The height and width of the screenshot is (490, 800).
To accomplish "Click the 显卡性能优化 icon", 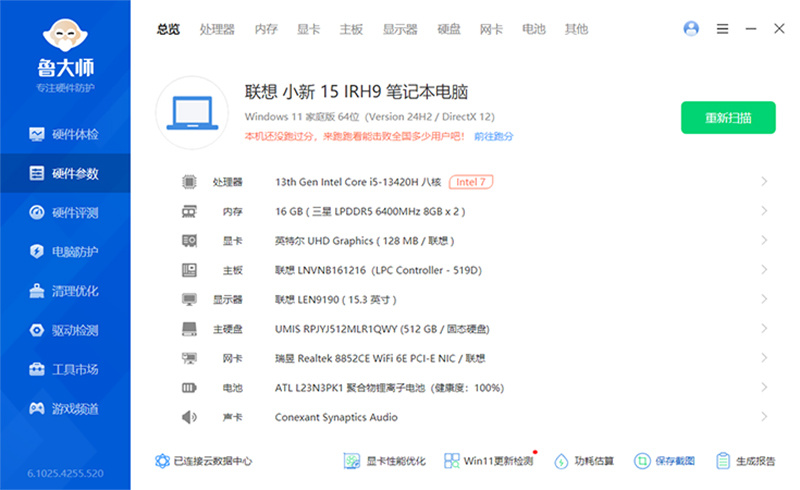I will 352,461.
